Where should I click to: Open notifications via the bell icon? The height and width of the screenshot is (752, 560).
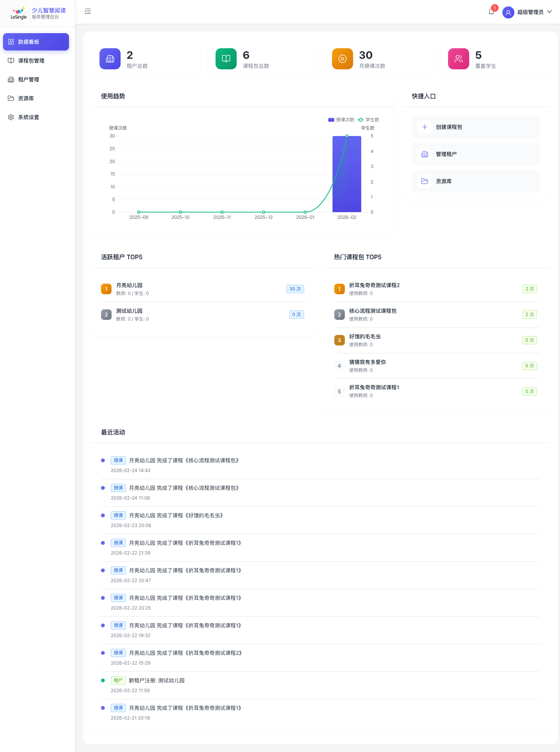(491, 12)
